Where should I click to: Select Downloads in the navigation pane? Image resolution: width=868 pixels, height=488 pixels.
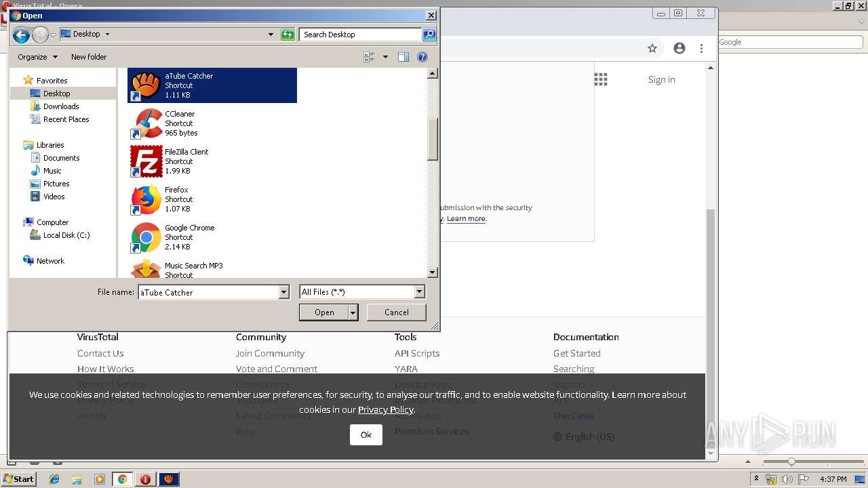point(61,106)
